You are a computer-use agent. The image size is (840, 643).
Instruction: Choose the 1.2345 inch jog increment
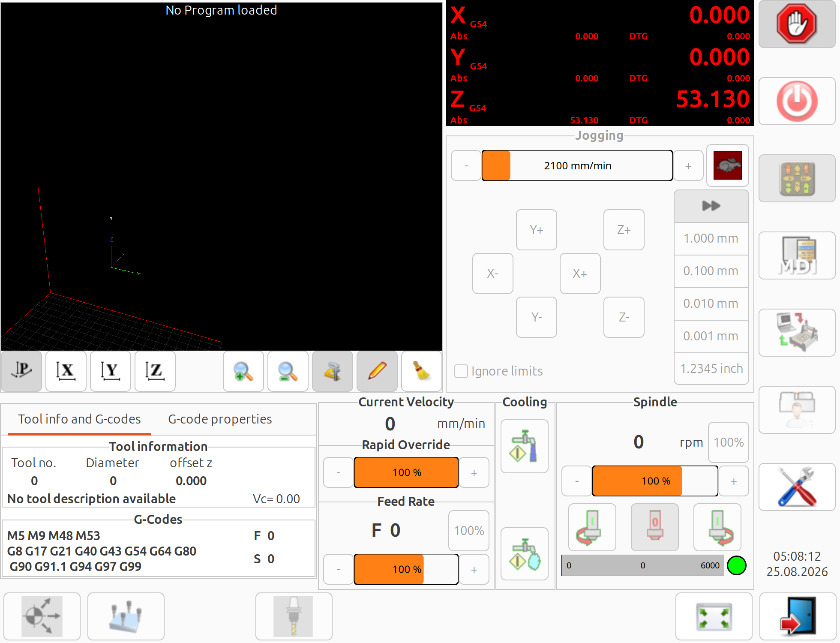click(711, 369)
